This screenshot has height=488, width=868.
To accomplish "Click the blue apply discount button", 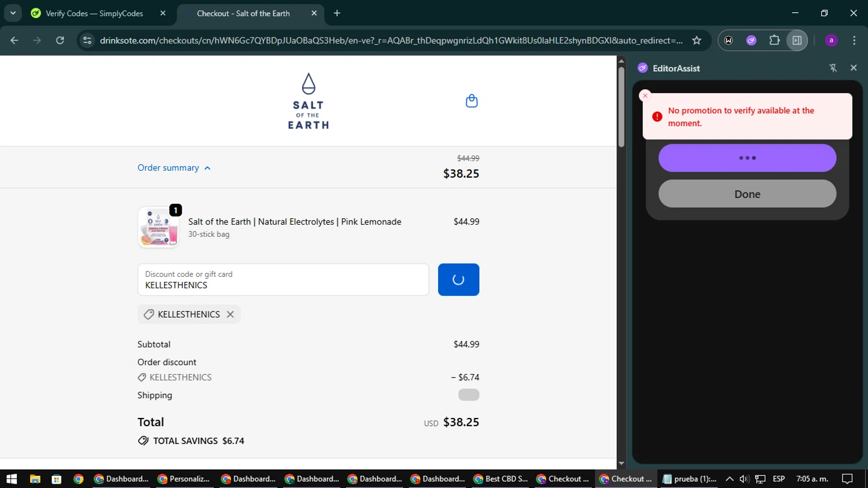I will 458,280.
